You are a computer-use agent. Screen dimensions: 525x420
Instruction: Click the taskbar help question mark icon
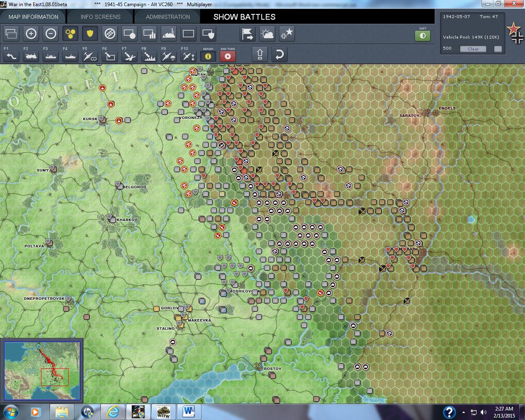pyautogui.click(x=449, y=412)
